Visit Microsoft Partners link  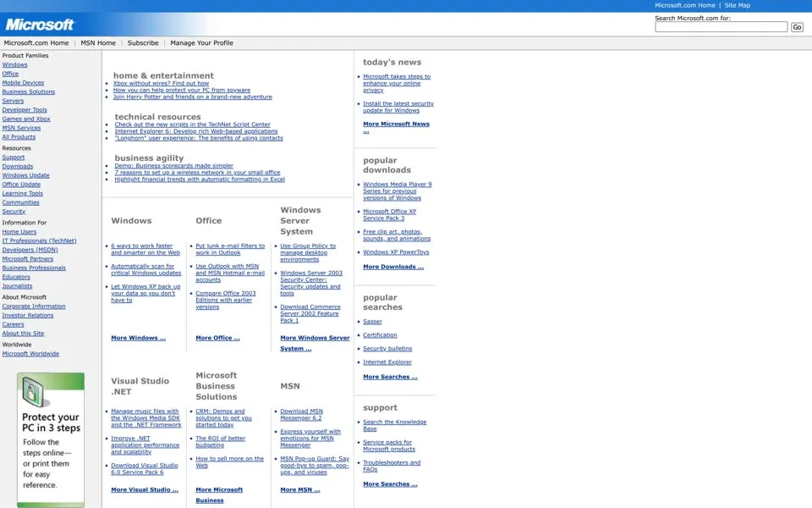coord(27,259)
